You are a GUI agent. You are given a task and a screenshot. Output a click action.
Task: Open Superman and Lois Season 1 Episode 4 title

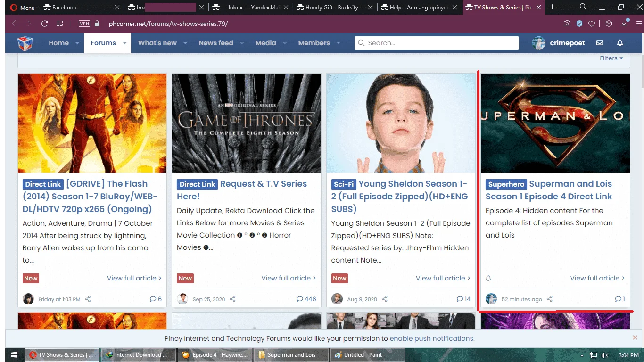pyautogui.click(x=549, y=190)
